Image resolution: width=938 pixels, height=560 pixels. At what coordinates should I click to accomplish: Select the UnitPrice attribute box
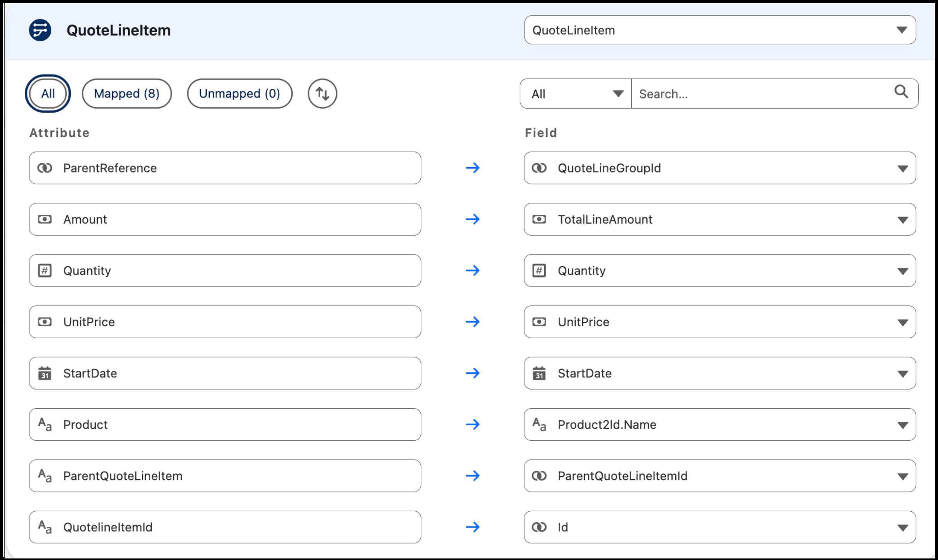pyautogui.click(x=225, y=322)
